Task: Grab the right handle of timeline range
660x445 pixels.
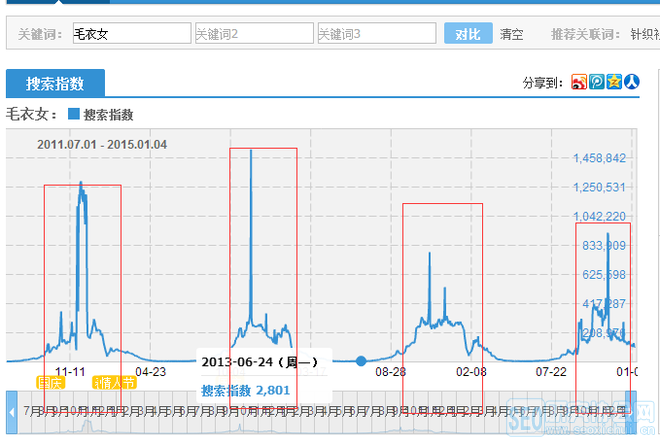Action: coord(629,411)
